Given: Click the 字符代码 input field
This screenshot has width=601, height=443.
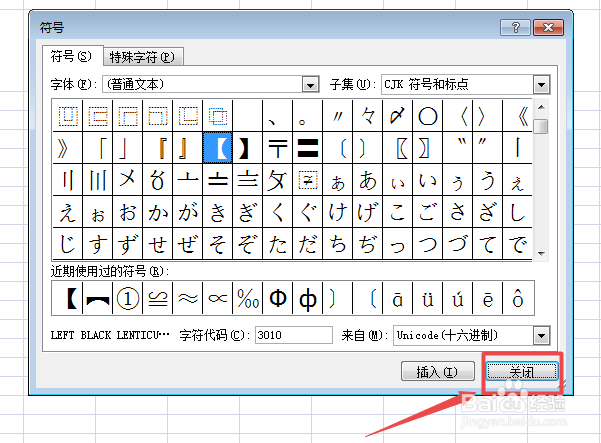Looking at the screenshot, I should pos(294,335).
